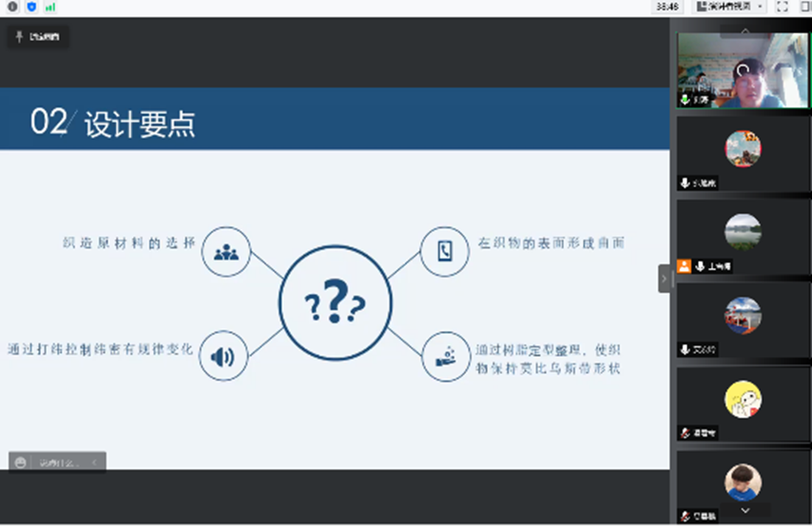
Task: Click the fourth participant's microphone icon
Action: click(684, 349)
